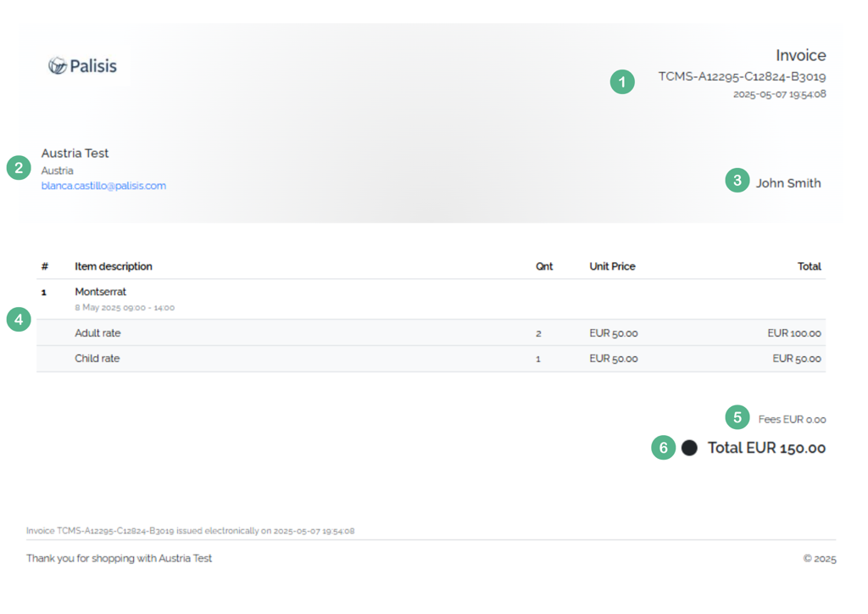Open the blanca.castillo@palisis.com email link
The height and width of the screenshot is (614, 868).
(x=103, y=186)
